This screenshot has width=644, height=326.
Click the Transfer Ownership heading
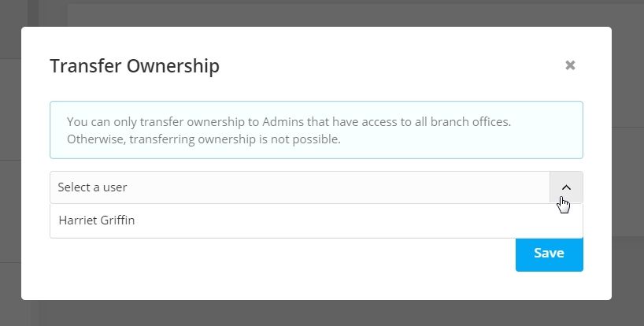pos(135,66)
